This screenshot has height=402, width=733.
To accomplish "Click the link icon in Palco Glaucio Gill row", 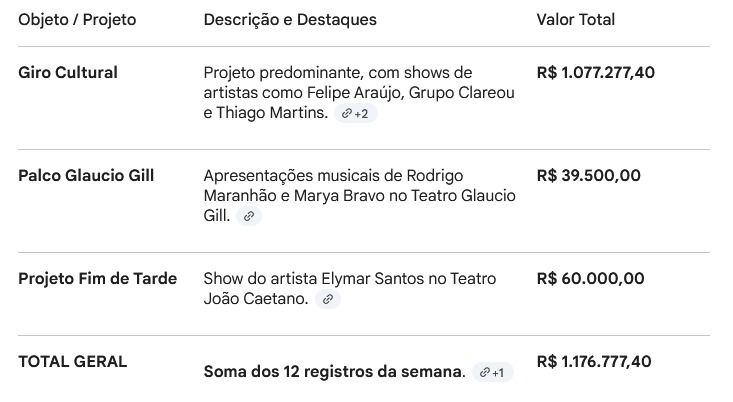I will click(249, 216).
